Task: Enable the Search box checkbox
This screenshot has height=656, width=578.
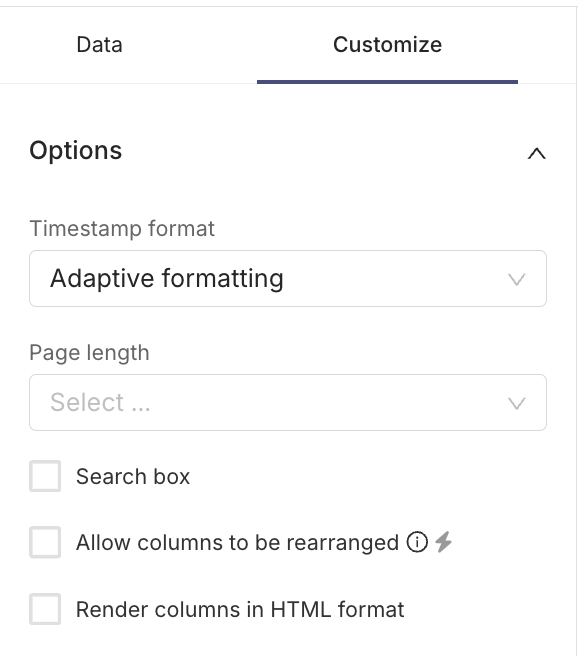Action: point(45,476)
